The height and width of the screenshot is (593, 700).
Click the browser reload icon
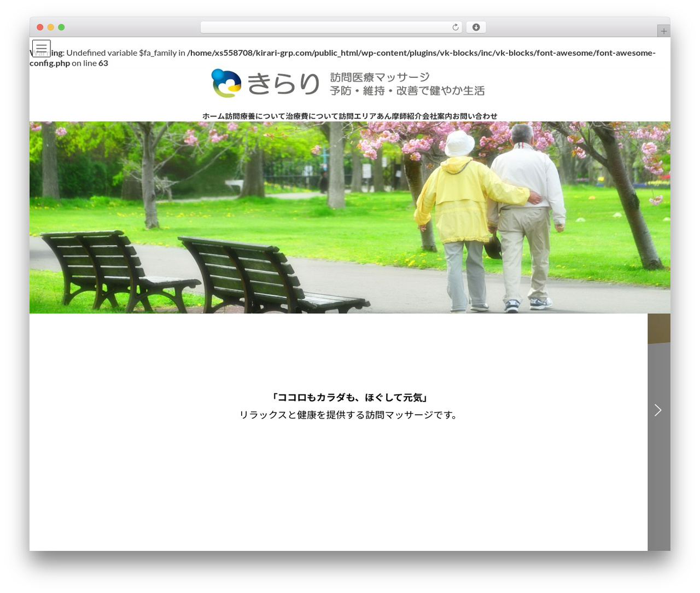(x=456, y=27)
